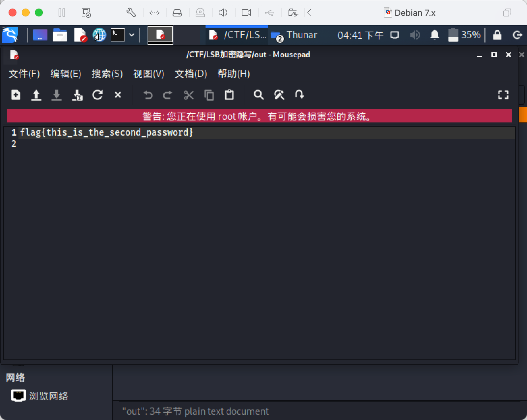Viewport: 527px width, 420px height.
Task: Open the 搜索(S) menu
Action: click(107, 73)
